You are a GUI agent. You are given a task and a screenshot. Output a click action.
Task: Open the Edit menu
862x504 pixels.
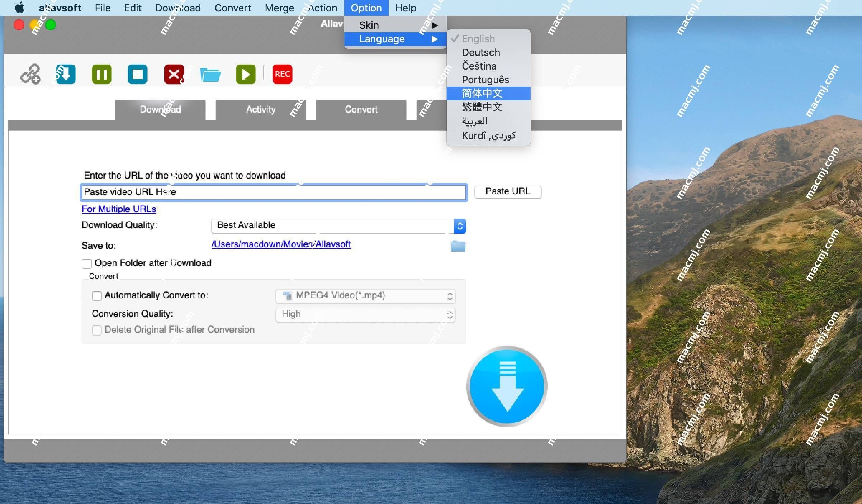point(133,8)
